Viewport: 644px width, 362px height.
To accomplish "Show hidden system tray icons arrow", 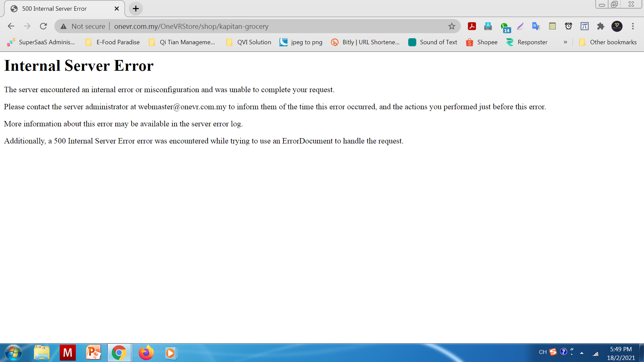I will tap(582, 353).
